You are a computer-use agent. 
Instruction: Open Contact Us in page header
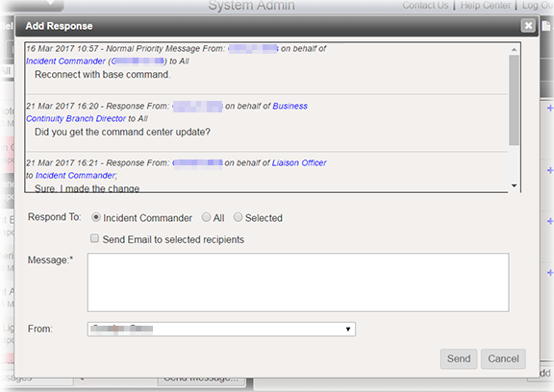point(425,6)
